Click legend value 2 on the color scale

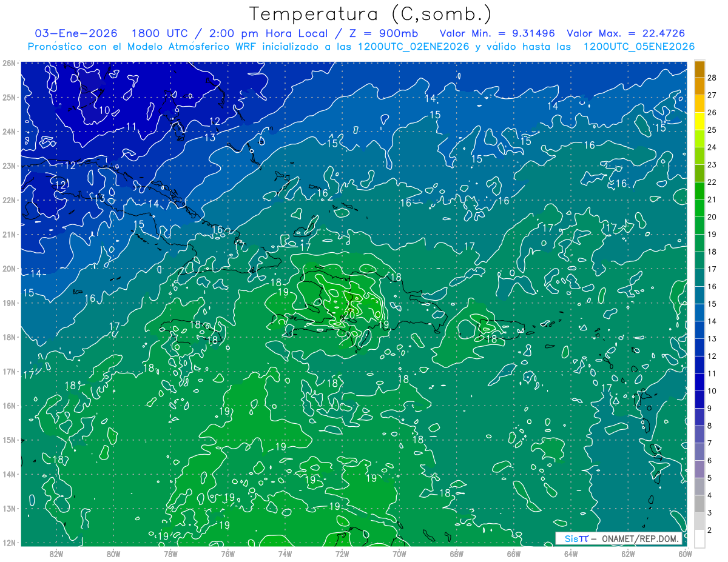point(709,530)
